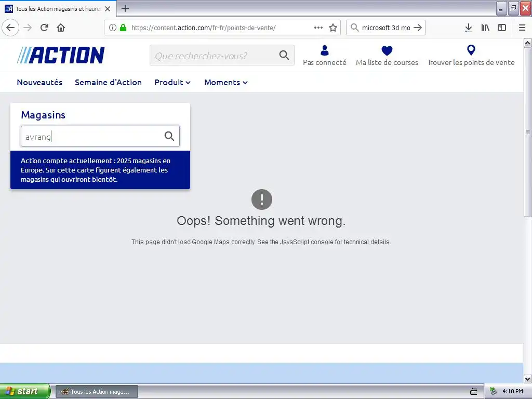Viewport: 532px width, 399px height.
Task: Click the Oops! Something went wrong text
Action: 261,221
